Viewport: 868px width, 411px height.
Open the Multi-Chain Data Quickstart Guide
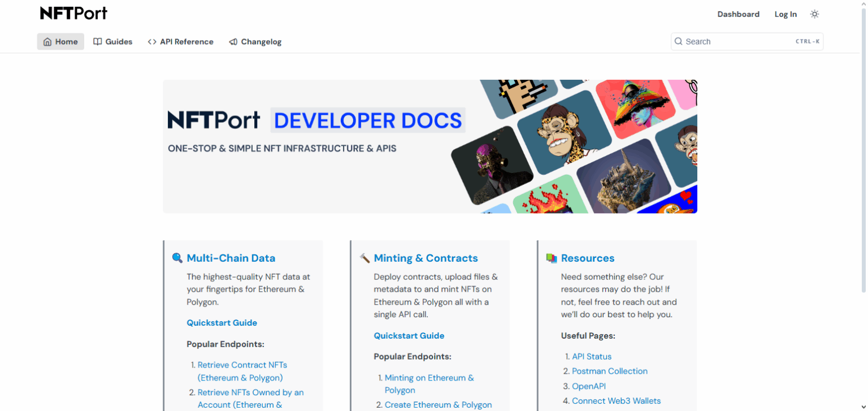(x=222, y=322)
